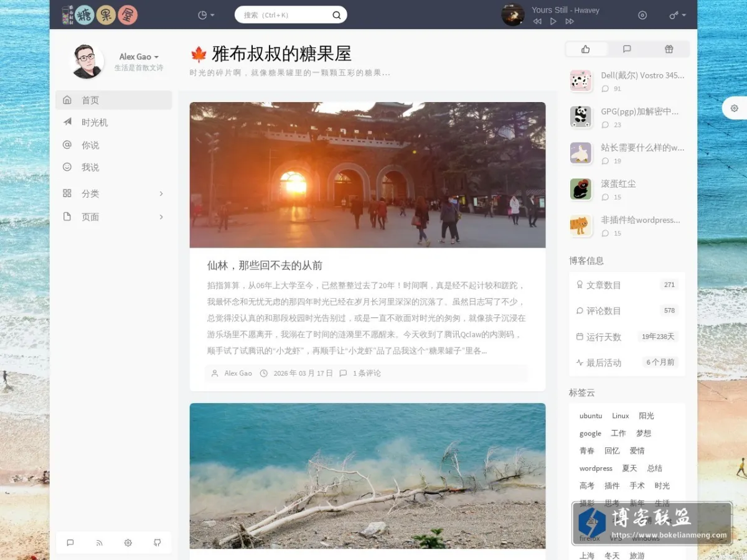Click the paper plane icon beside 时光机

(x=67, y=122)
